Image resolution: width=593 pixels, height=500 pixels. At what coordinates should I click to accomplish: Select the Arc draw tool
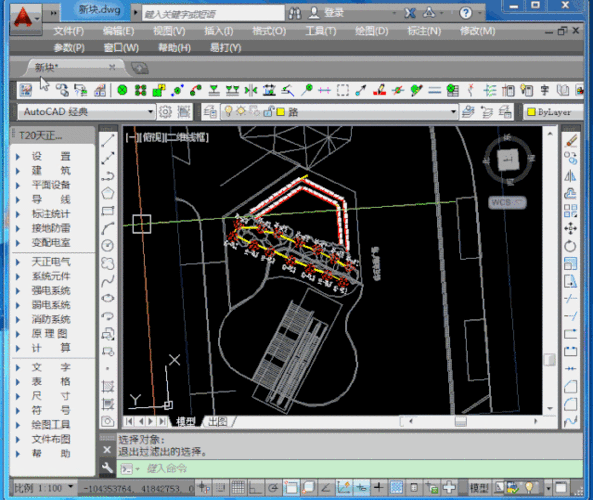(x=108, y=228)
